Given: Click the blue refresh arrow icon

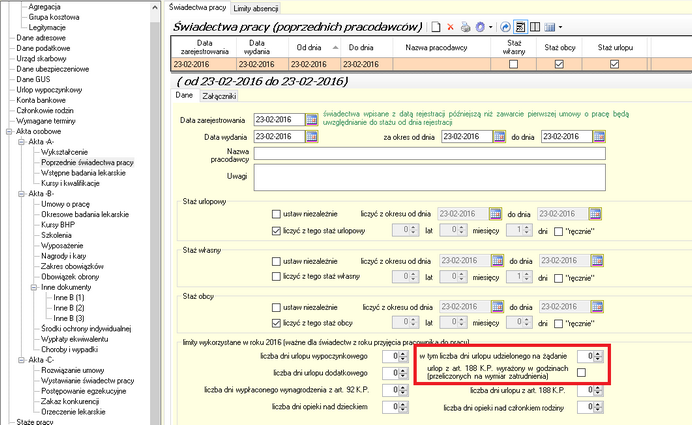Looking at the screenshot, I should point(505,27).
